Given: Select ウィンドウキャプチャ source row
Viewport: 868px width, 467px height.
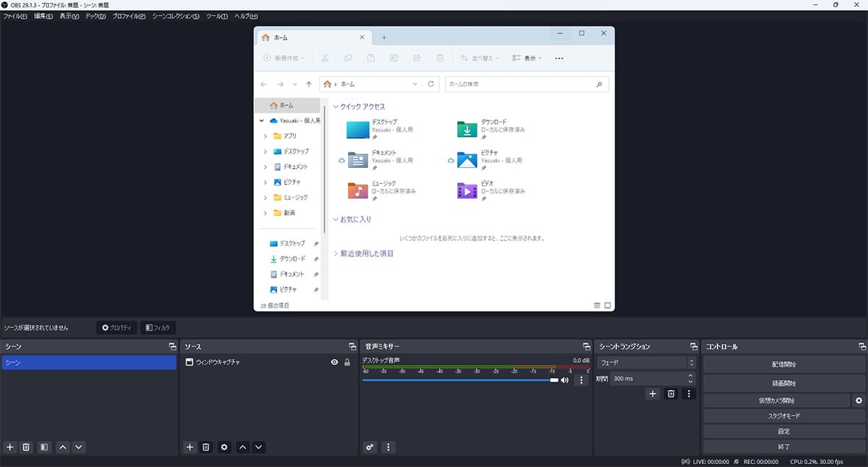Looking at the screenshot, I should (268, 362).
